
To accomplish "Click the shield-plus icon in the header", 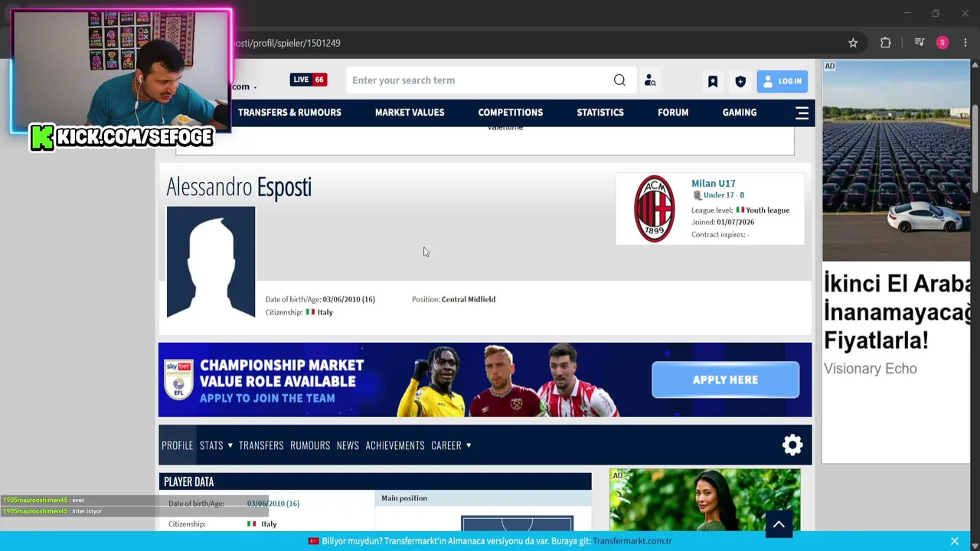I will coord(740,81).
